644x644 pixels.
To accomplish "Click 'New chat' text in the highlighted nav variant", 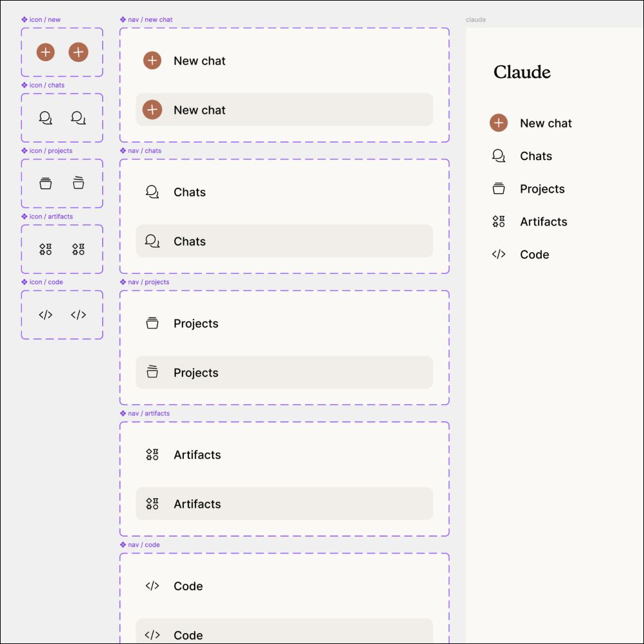I will point(200,110).
